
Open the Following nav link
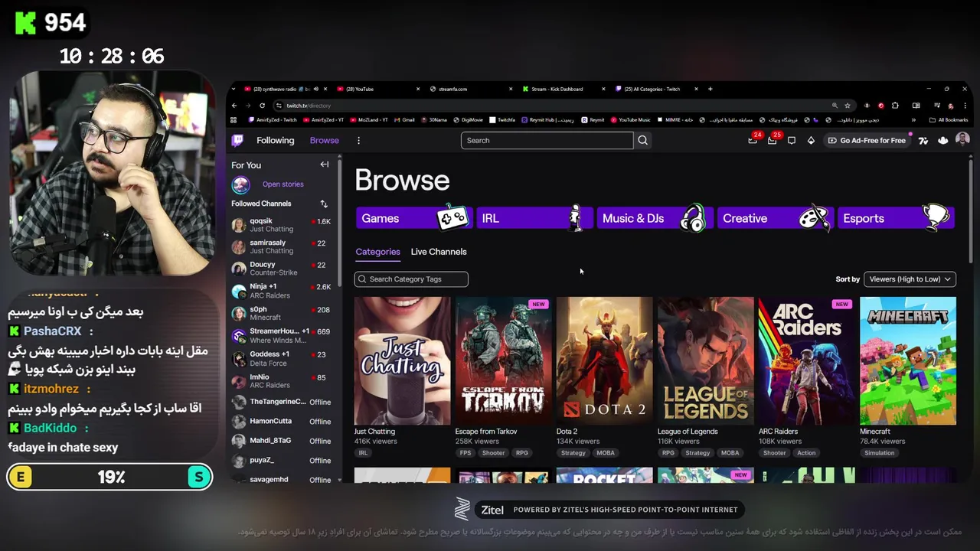click(x=276, y=140)
